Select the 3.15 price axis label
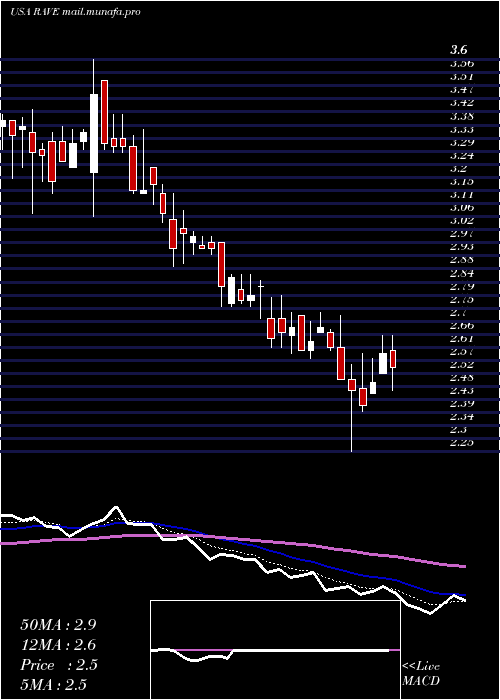The width and height of the screenshot is (500, 700). pos(462,181)
